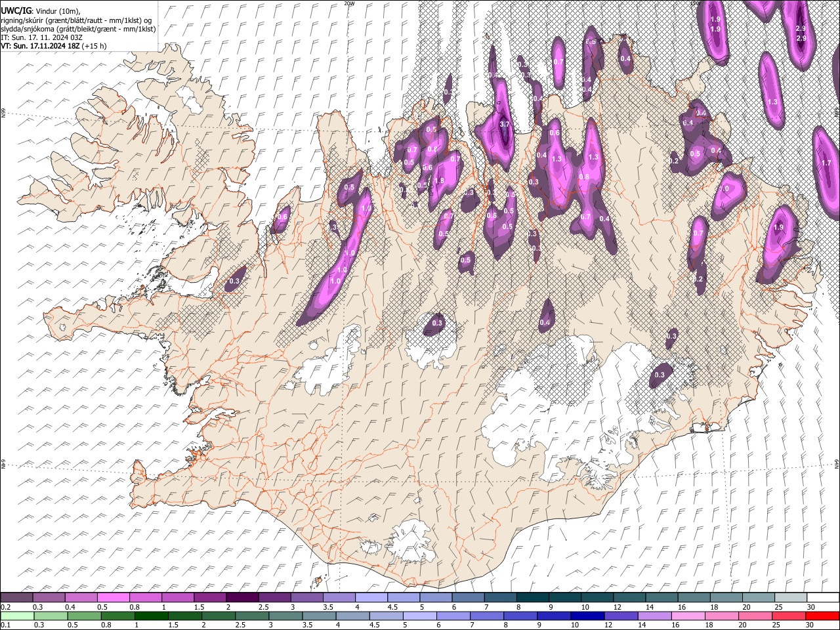Click the "slydda/snjókoma" legend description line
The width and height of the screenshot is (840, 630).
[79, 29]
